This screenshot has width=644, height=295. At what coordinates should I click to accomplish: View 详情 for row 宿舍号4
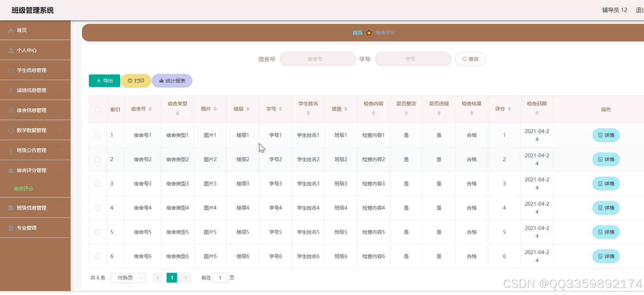pyautogui.click(x=606, y=208)
